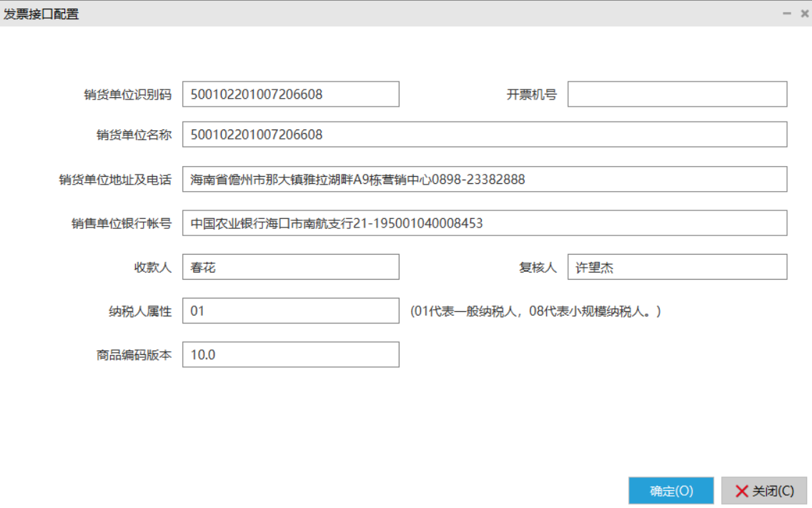Select the 复核人 field containing 许望杰

[x=677, y=268]
